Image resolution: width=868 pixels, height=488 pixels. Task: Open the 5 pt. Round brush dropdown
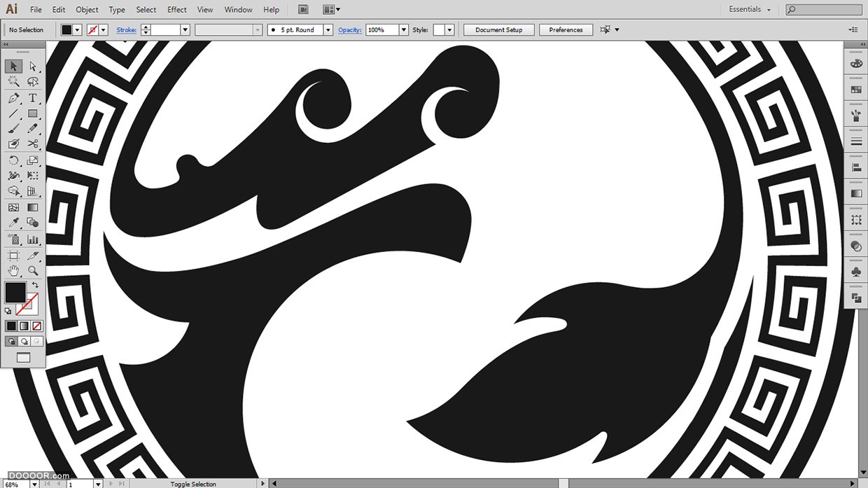click(328, 30)
